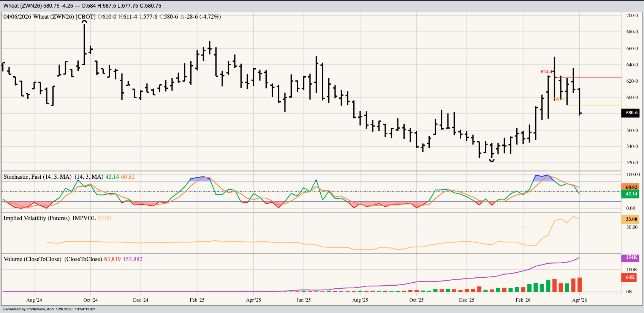Click the 33.00 implied volatility badge
The image size is (644, 313).
(x=631, y=219)
